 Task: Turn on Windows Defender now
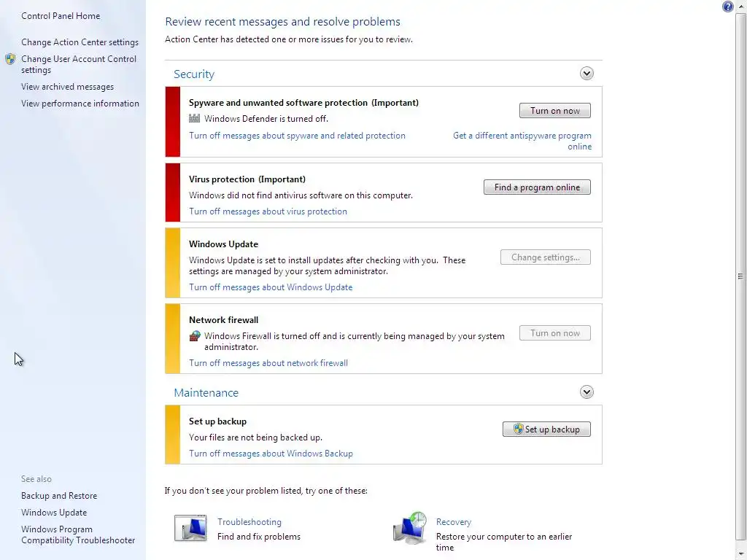(x=555, y=111)
